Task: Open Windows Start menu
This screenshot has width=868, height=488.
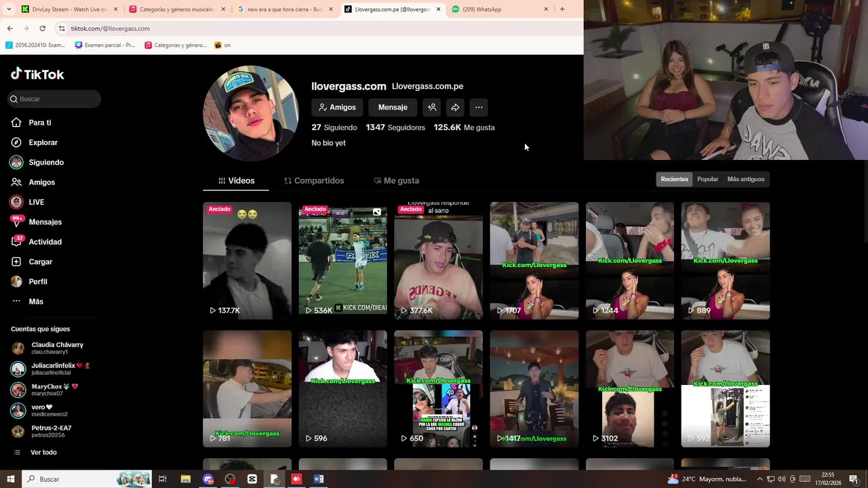Action: point(10,479)
